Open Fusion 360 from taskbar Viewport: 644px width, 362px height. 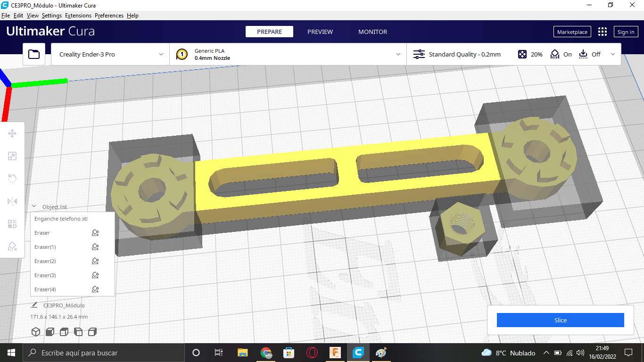335,353
